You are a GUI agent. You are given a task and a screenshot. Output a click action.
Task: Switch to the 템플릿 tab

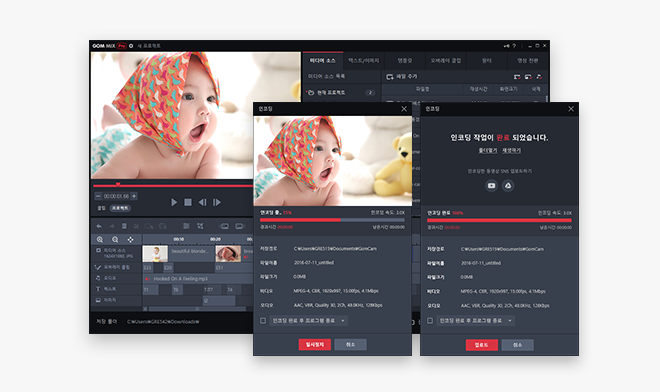pos(405,61)
